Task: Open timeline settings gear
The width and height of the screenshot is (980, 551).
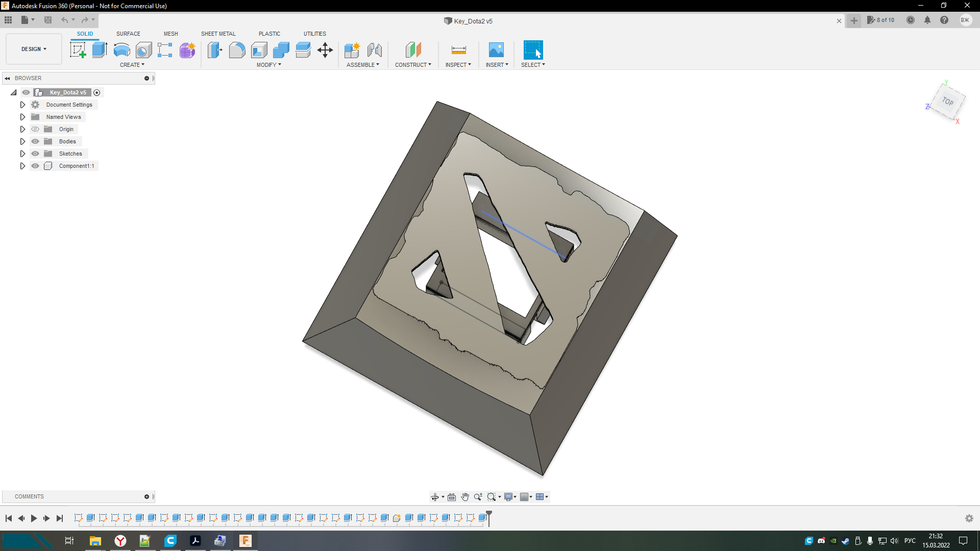Action: click(969, 518)
